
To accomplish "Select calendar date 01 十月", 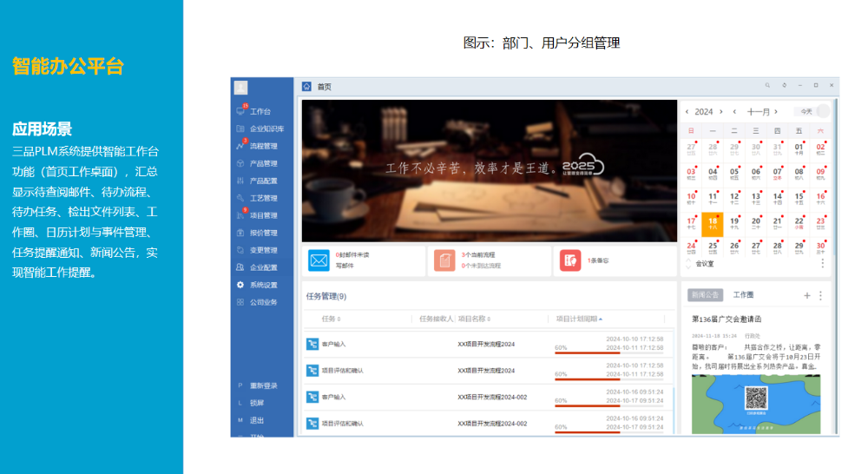I will tap(799, 149).
